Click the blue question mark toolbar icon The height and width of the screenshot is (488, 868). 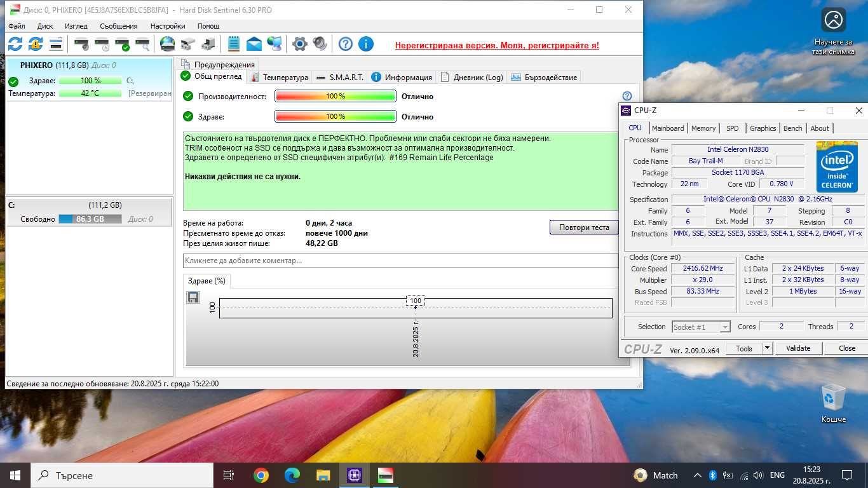click(x=345, y=44)
